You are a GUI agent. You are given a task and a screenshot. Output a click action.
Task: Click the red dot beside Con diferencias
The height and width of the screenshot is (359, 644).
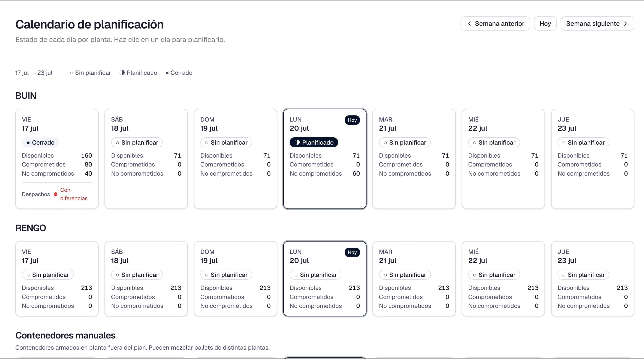(55, 194)
